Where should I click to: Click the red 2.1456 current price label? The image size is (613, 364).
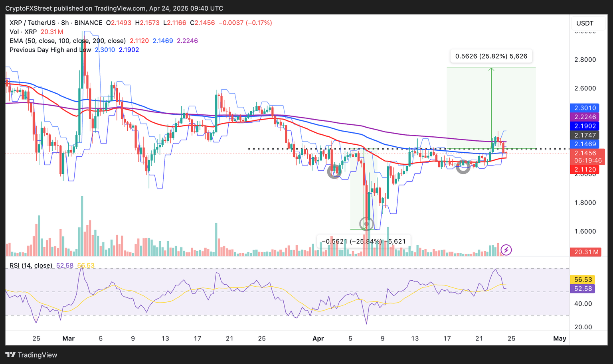pyautogui.click(x=585, y=153)
